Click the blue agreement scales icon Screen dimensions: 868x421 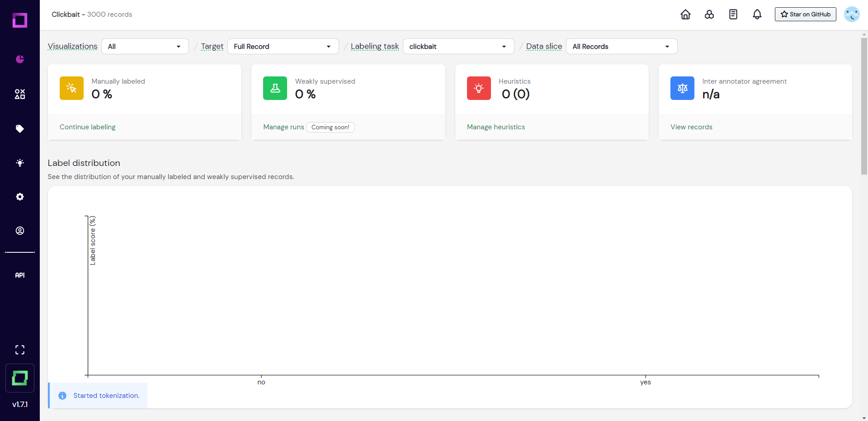coord(682,88)
